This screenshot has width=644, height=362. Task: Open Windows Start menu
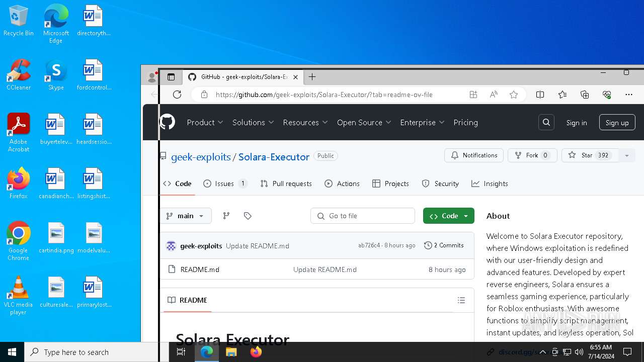[12, 352]
